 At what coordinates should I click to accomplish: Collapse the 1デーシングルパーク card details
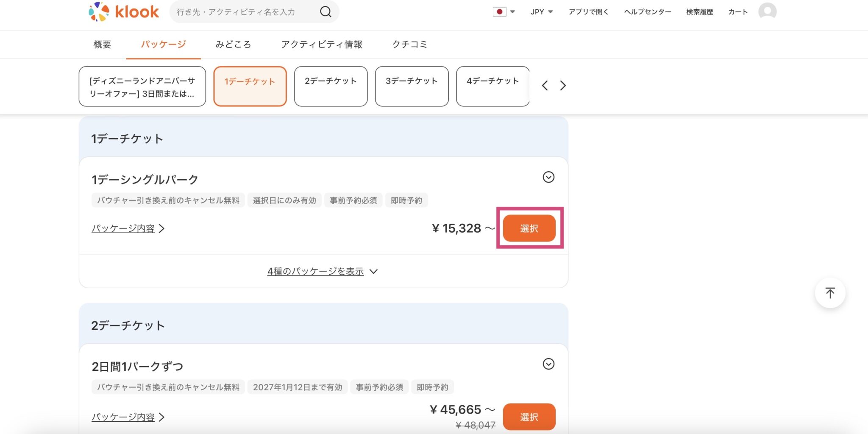[548, 178]
